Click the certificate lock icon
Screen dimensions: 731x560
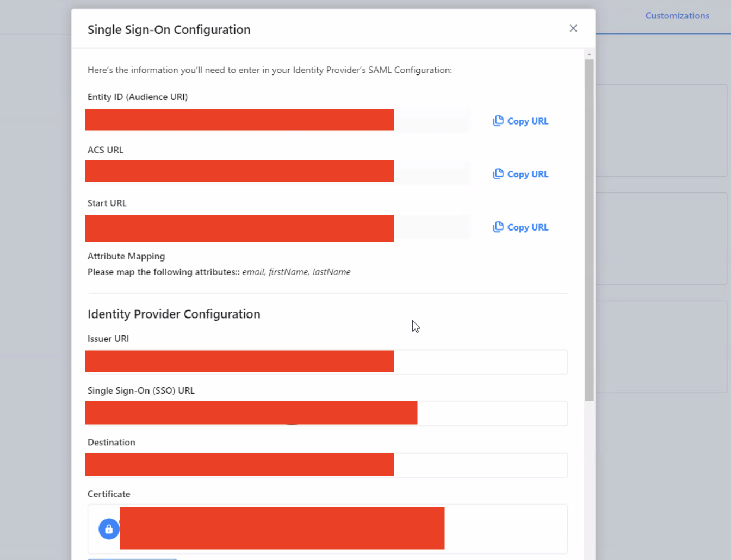click(109, 529)
